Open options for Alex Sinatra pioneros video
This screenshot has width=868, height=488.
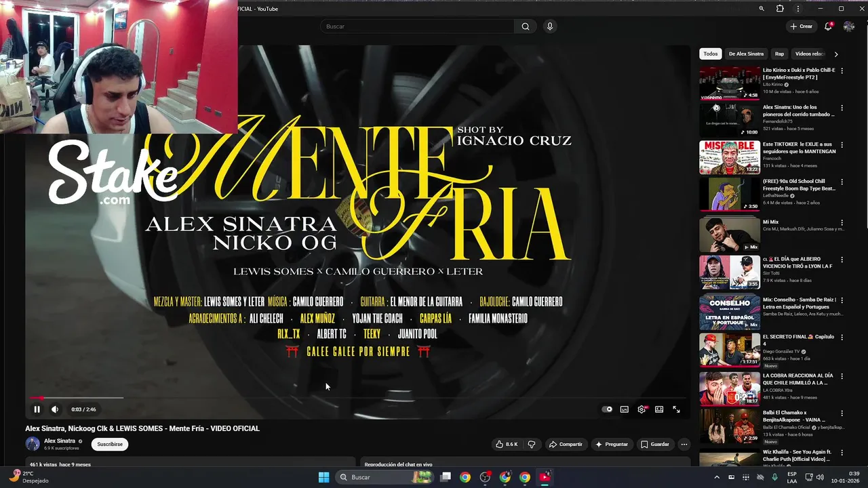842,108
